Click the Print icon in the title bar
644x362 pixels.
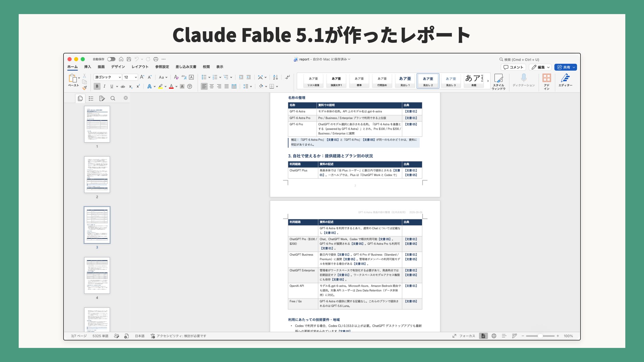[x=156, y=59]
